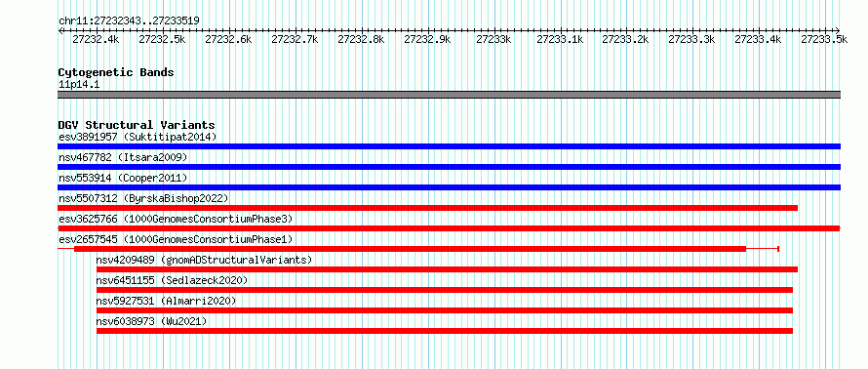Click the 27233k ruler tick label

(x=493, y=39)
